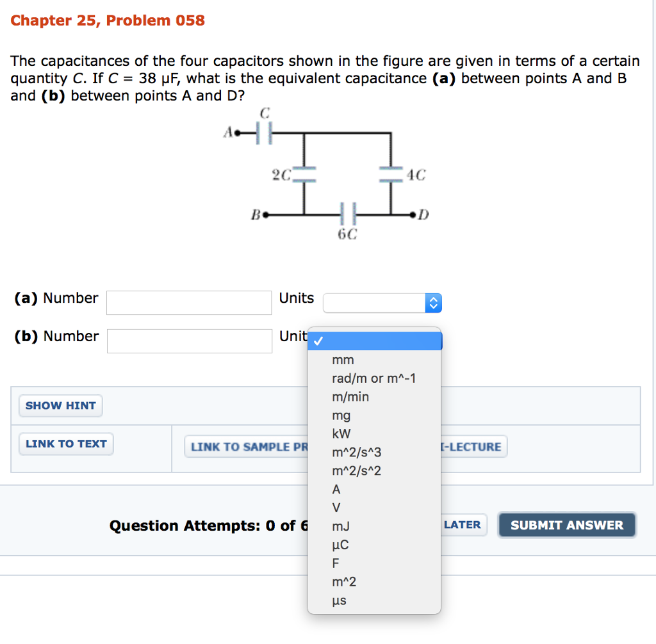The image size is (656, 644).
Task: Choose the "V" unit option
Action: tap(336, 508)
